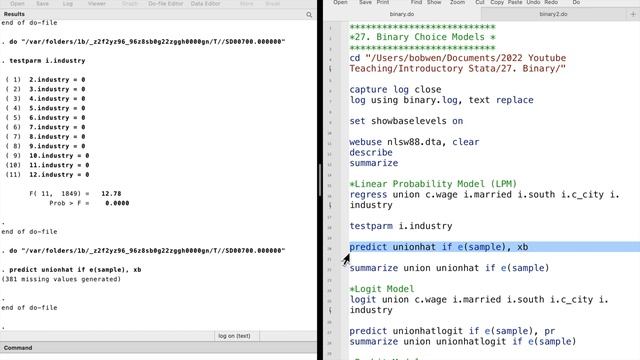The image size is (640, 360).
Task: Cut selection via editor toolbar
Action: coord(480,2)
